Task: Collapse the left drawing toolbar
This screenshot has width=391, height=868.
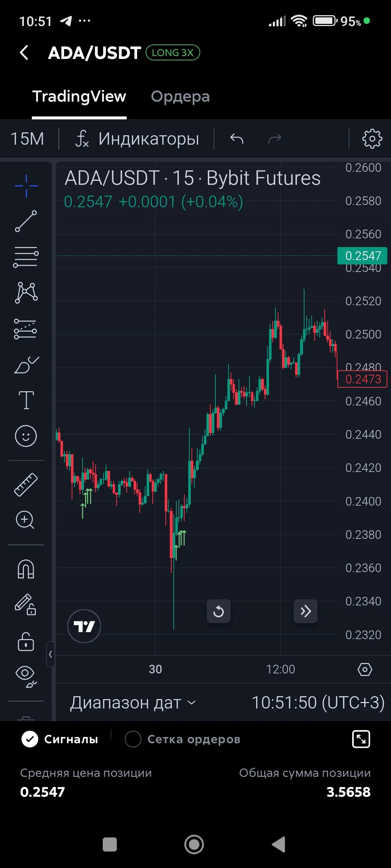Action: point(50,654)
